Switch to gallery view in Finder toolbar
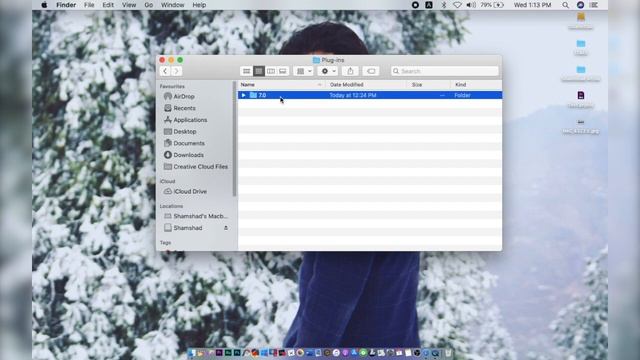The image size is (640, 360). 282,71
